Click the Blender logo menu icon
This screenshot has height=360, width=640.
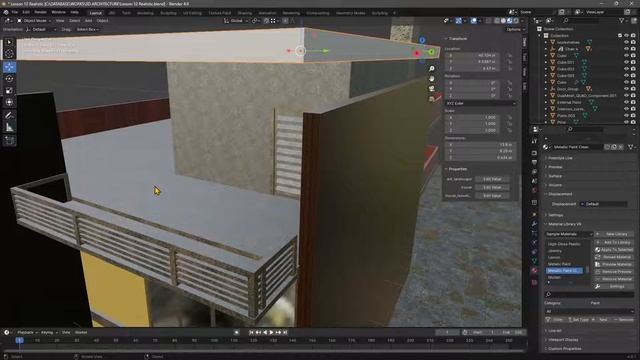pos(6,12)
